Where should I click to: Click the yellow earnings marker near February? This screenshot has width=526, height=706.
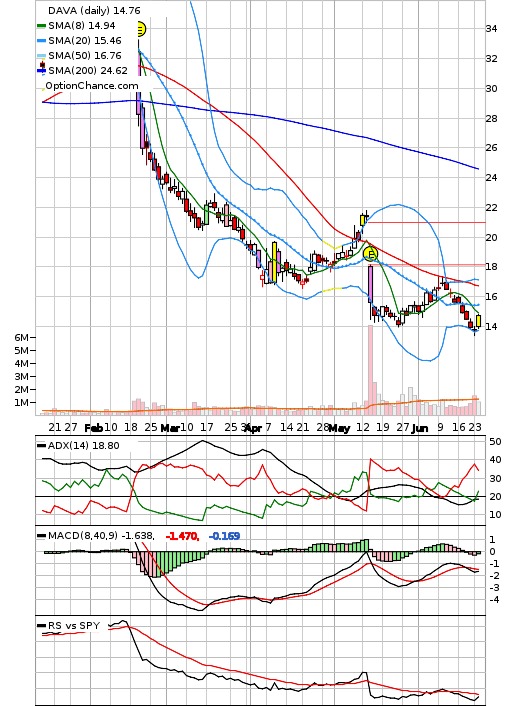click(x=141, y=29)
